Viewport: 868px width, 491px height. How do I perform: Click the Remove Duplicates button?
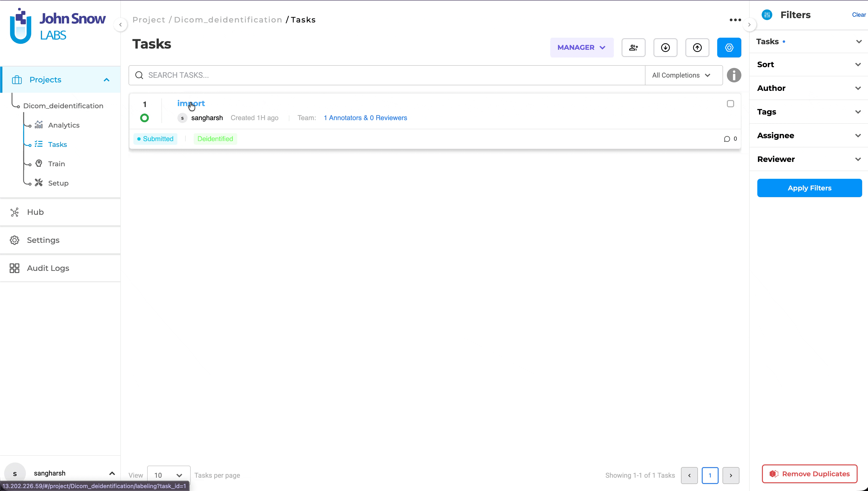tap(809, 474)
